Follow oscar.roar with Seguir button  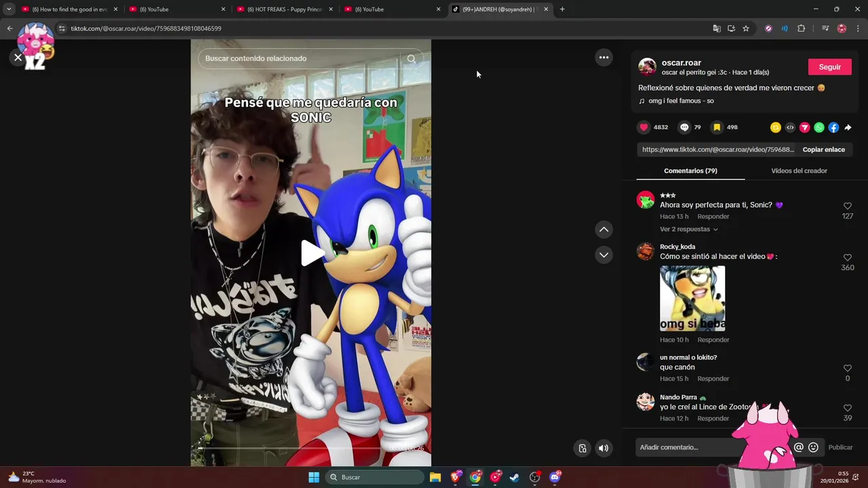[829, 67]
